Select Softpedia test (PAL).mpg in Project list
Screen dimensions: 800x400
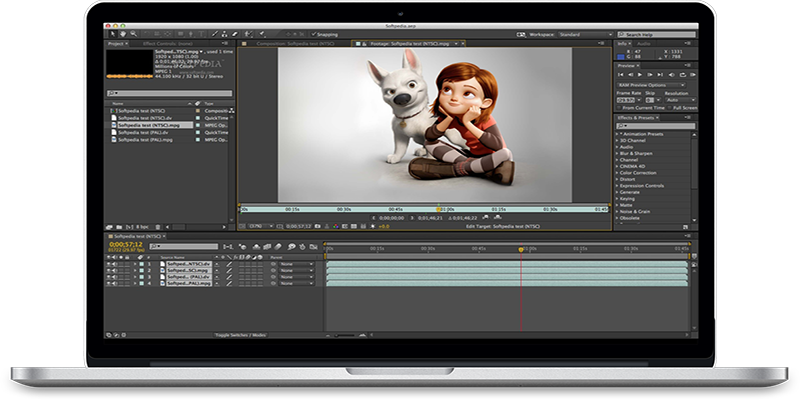click(145, 139)
